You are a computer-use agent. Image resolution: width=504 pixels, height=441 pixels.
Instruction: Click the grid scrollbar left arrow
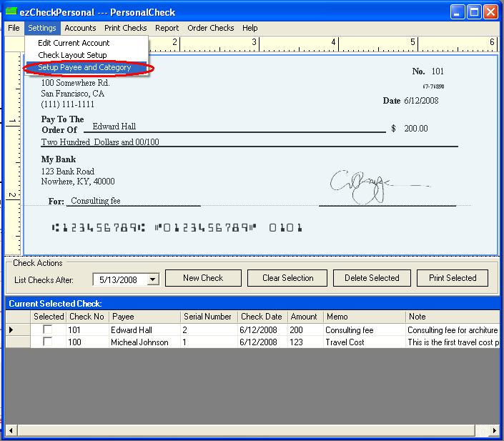point(11,430)
